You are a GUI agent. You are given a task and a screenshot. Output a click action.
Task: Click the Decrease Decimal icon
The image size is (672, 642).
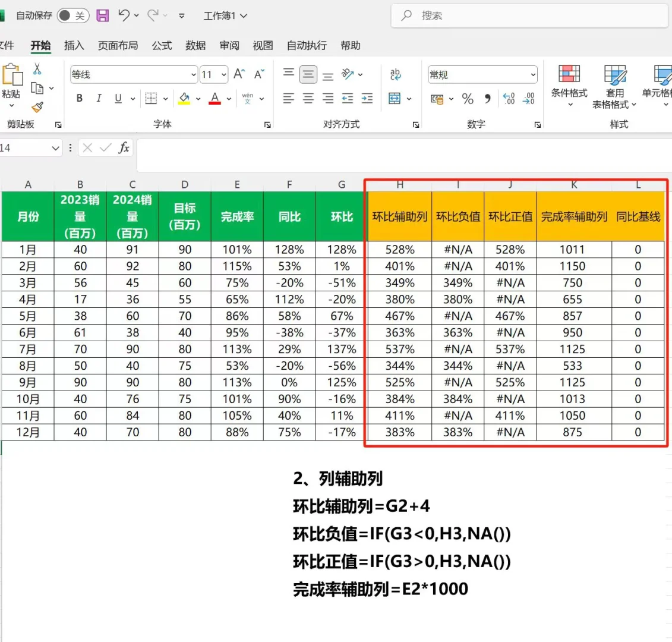click(529, 99)
